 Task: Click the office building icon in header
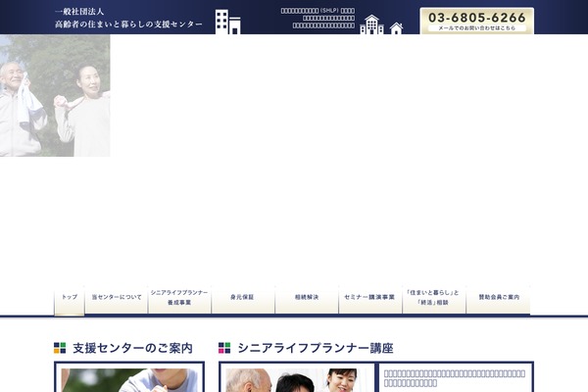click(228, 23)
